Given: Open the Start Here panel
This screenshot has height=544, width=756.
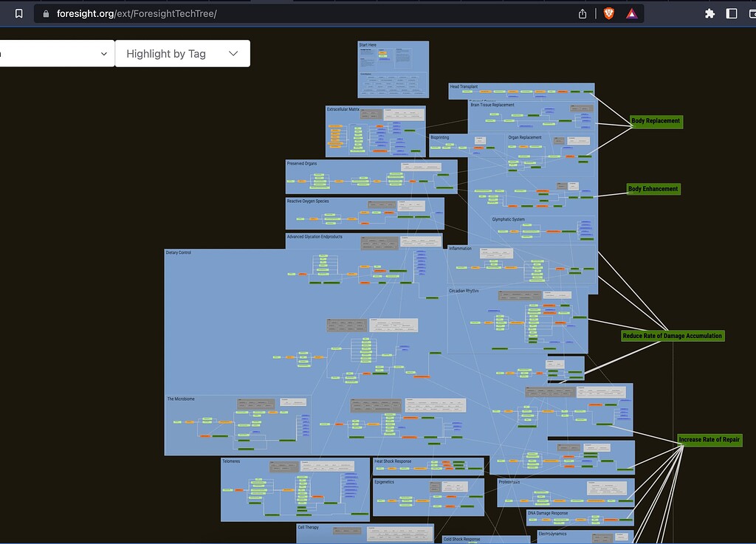Looking at the screenshot, I should tap(393, 69).
